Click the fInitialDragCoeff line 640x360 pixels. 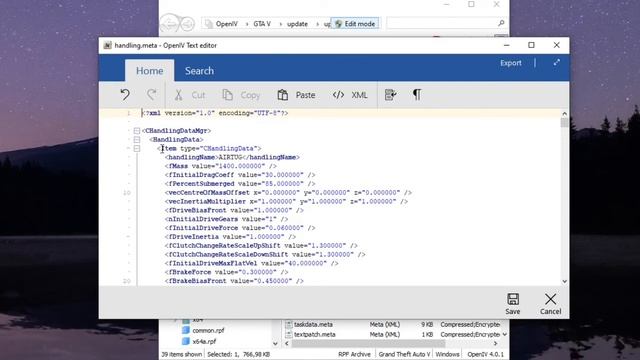pyautogui.click(x=240, y=175)
